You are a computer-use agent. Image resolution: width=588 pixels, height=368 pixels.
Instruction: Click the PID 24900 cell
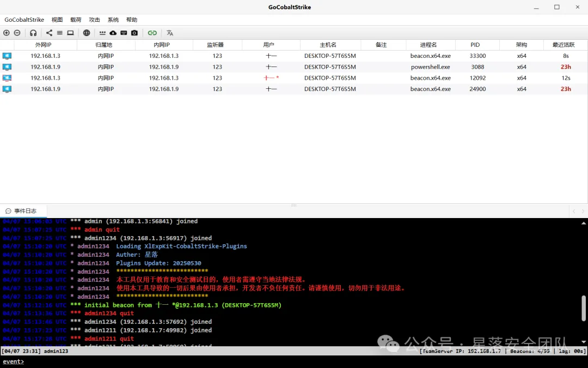tap(477, 89)
